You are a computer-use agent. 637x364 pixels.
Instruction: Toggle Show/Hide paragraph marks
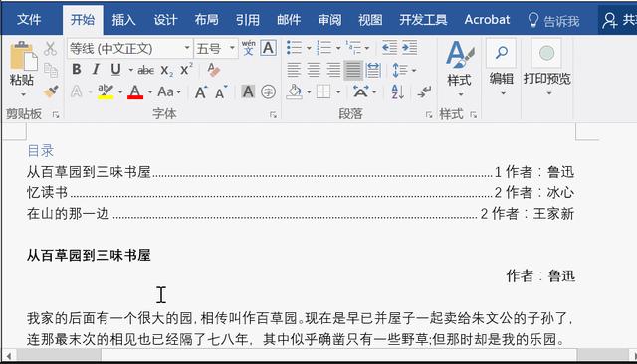click(424, 91)
